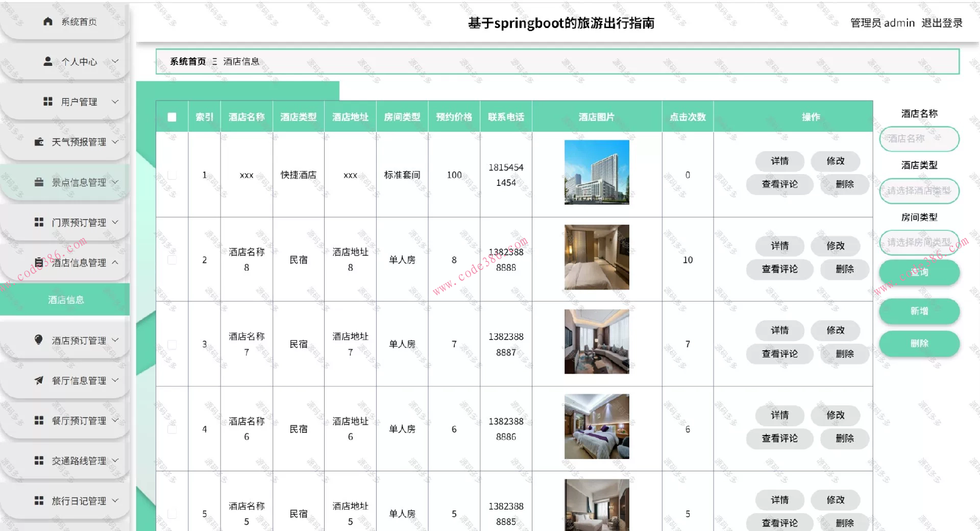Open 系统首页 in the sidebar
The width and height of the screenshot is (980, 531).
click(x=65, y=21)
